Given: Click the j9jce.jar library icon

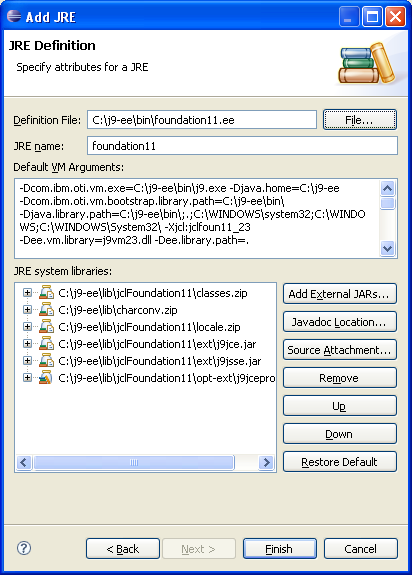Looking at the screenshot, I should (47, 344).
